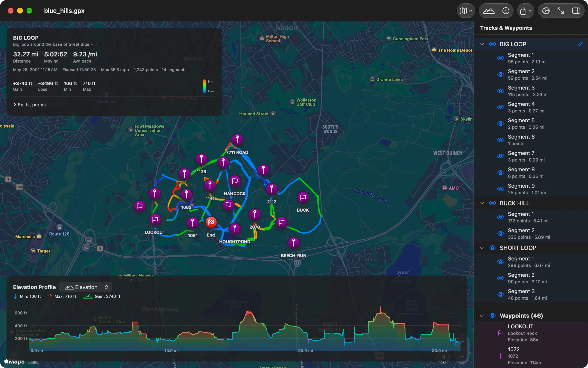Select SHORT LOOP Segment 2, 3.10 mi
This screenshot has width=588, height=368.
(531, 278)
